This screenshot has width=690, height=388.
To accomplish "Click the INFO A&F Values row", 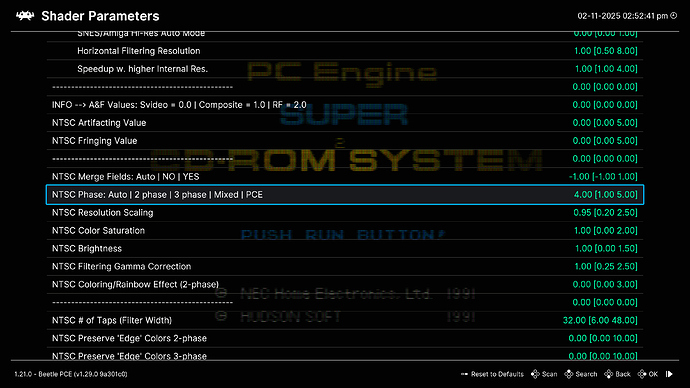I will click(x=345, y=105).
